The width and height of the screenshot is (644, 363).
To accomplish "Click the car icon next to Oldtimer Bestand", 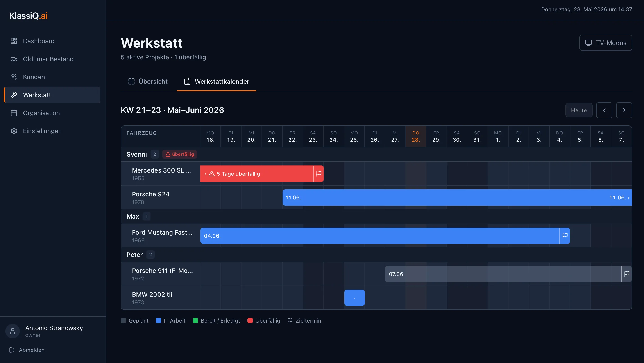I will coord(14,59).
